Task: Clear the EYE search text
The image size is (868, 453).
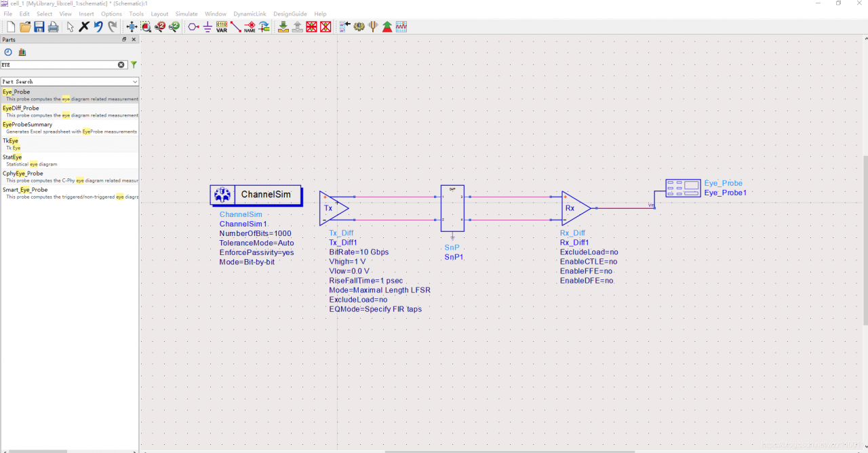Action: tap(121, 65)
